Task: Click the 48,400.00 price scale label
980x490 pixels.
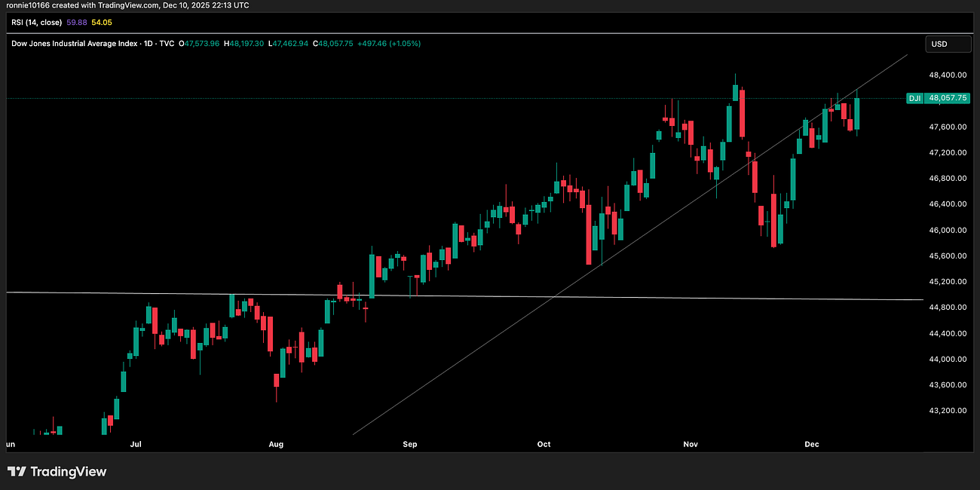Action: [947, 75]
